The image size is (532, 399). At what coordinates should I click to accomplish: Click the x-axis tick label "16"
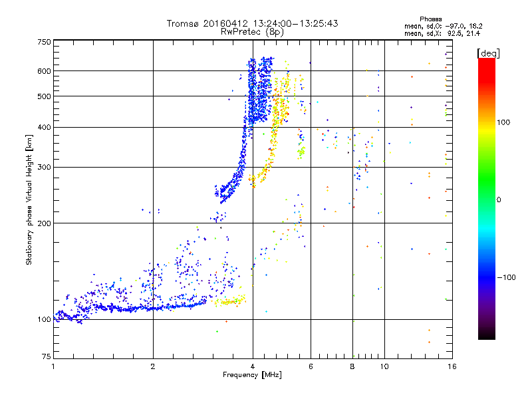pos(452,366)
